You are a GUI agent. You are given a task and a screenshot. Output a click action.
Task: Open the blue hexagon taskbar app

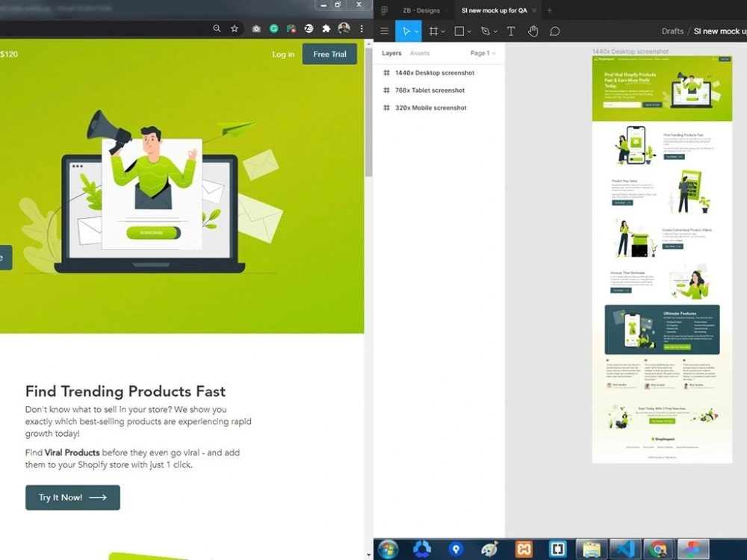point(422,549)
